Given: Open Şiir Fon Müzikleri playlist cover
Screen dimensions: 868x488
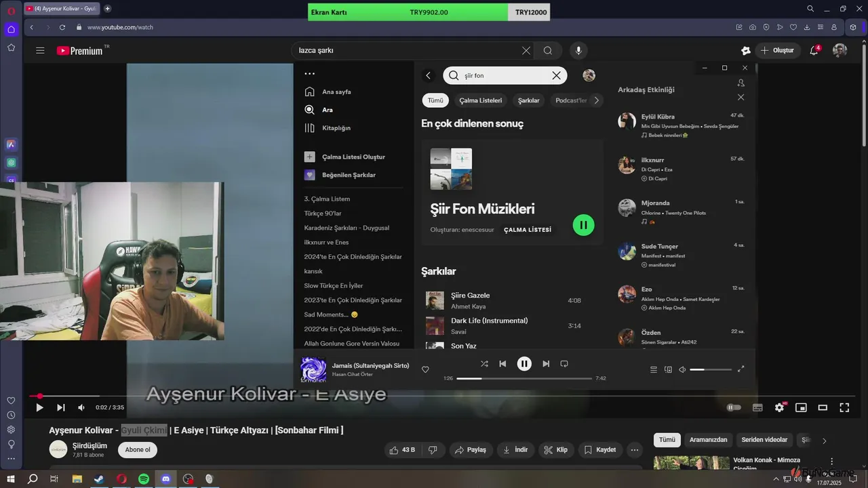Looking at the screenshot, I should (x=451, y=169).
